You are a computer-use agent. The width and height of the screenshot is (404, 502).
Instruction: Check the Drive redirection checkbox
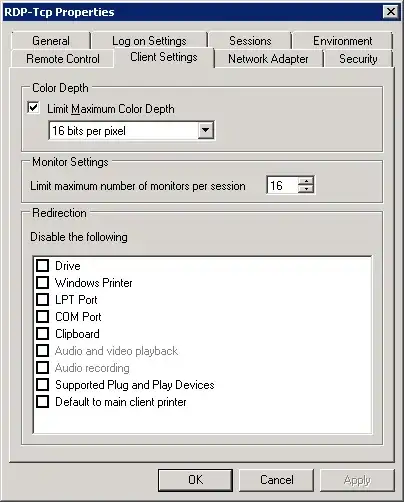point(42,266)
